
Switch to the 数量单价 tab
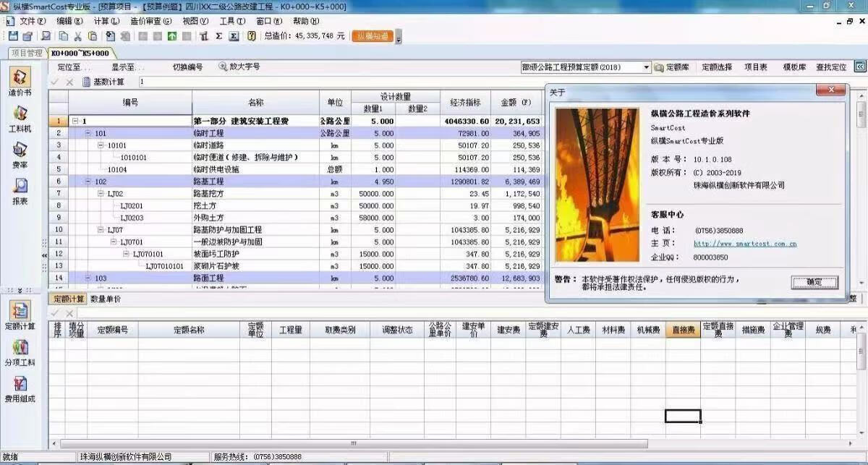(106, 299)
